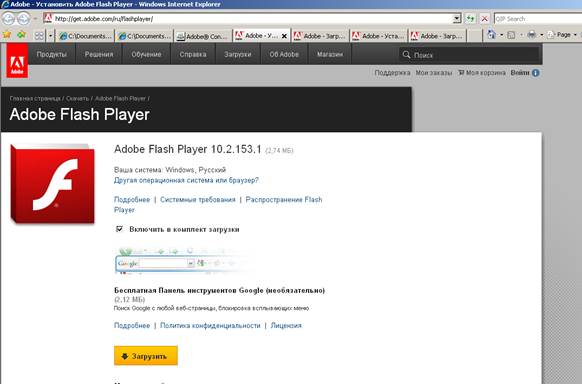Click Подробнее beside Системные требования
Image resolution: width=582 pixels, height=384 pixels.
coord(132,200)
